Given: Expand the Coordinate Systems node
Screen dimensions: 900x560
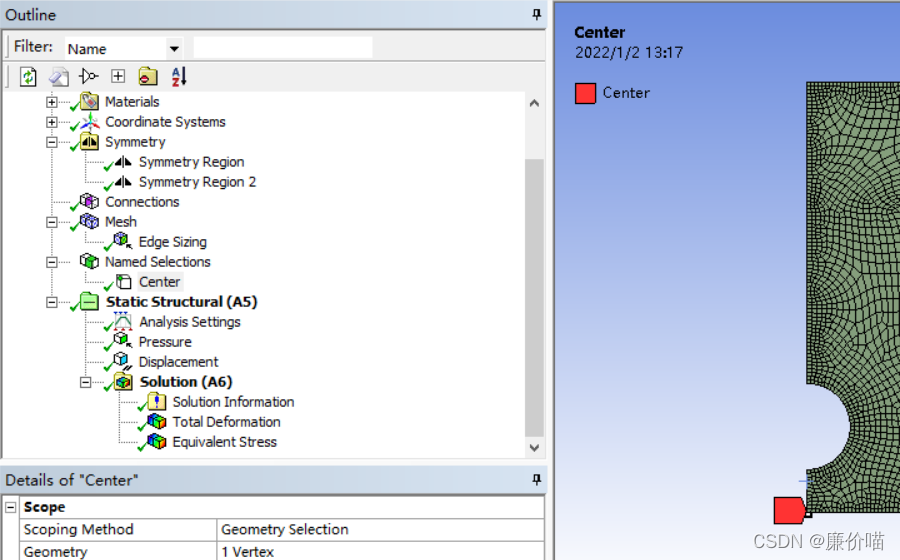Looking at the screenshot, I should (52, 122).
